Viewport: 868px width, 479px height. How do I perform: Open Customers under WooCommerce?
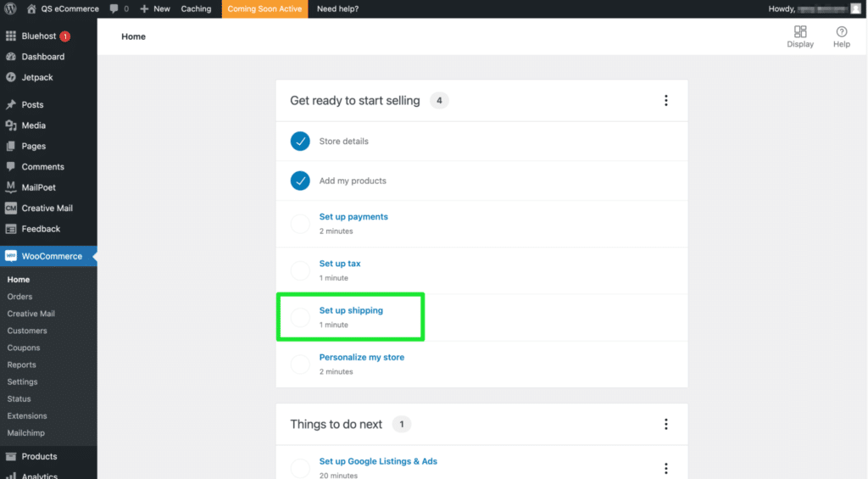[x=27, y=331]
